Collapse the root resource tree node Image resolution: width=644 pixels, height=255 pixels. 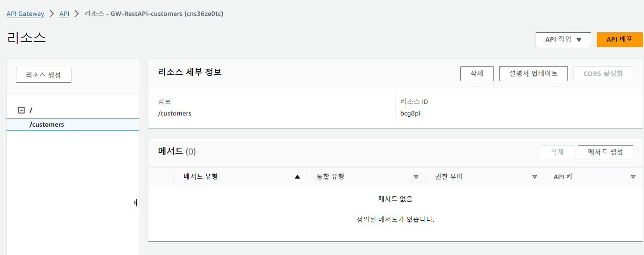coord(21,110)
